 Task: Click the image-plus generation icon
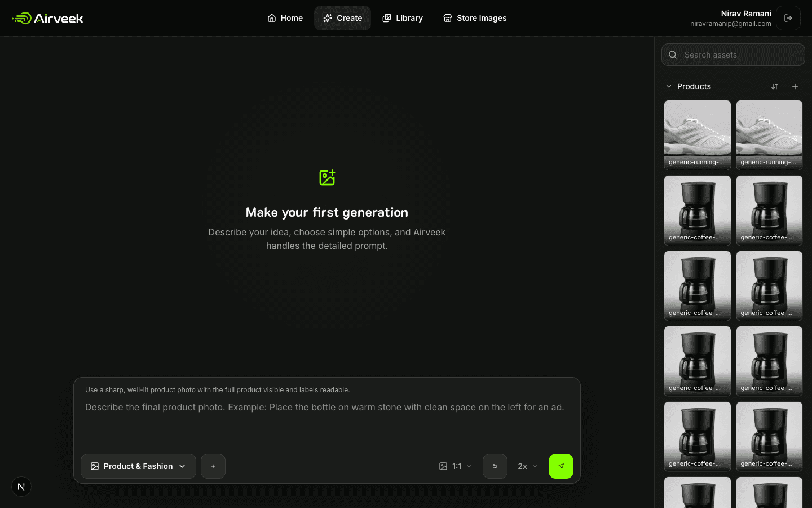pos(327,177)
